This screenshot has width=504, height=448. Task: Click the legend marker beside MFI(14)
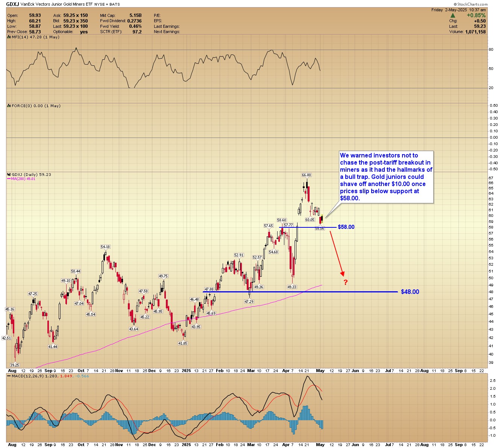[x=9, y=38]
